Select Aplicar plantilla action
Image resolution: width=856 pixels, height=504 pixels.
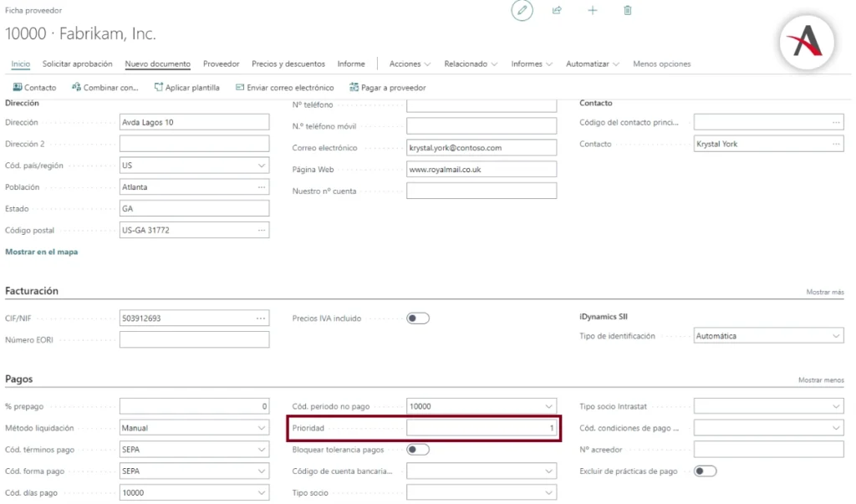[x=187, y=88]
